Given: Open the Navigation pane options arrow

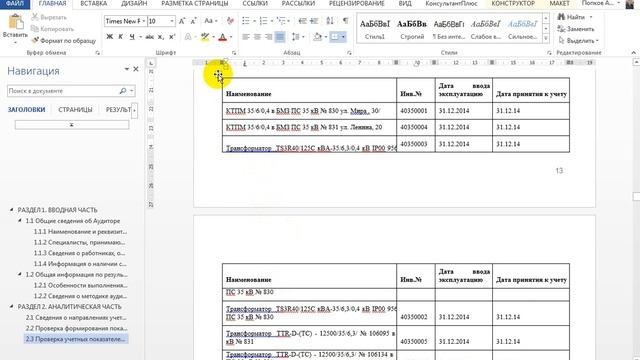Looking at the screenshot, I should point(127,69).
